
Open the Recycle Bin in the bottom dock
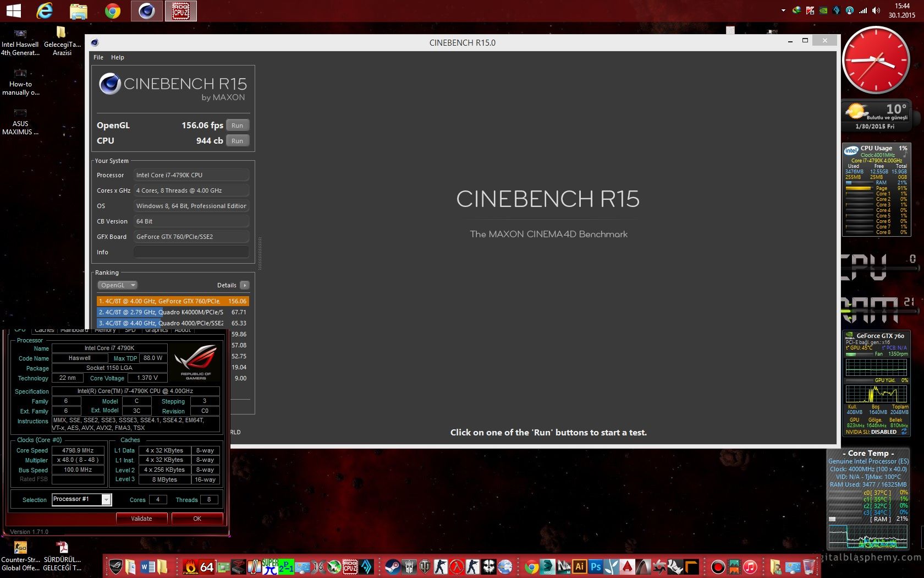(809, 566)
